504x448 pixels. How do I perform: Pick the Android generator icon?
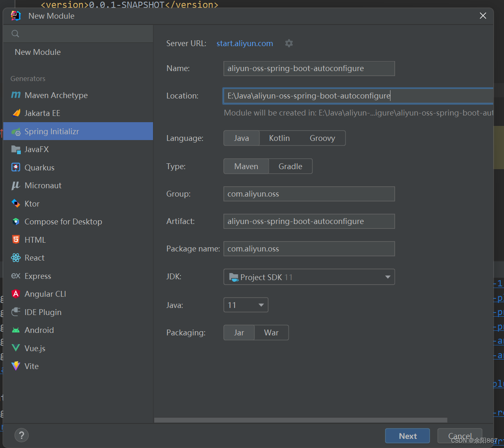click(16, 330)
